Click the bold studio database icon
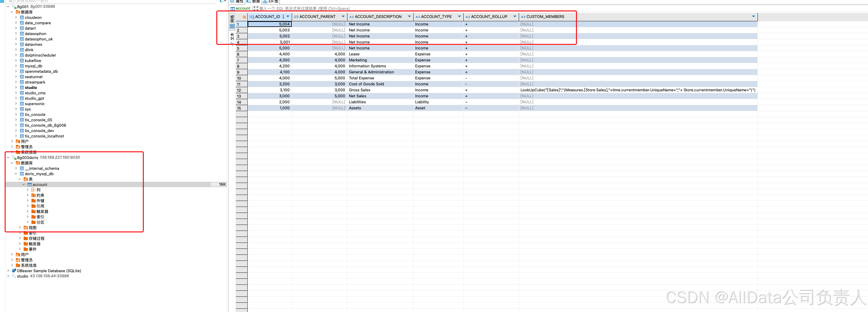The width and height of the screenshot is (868, 312). click(22, 88)
